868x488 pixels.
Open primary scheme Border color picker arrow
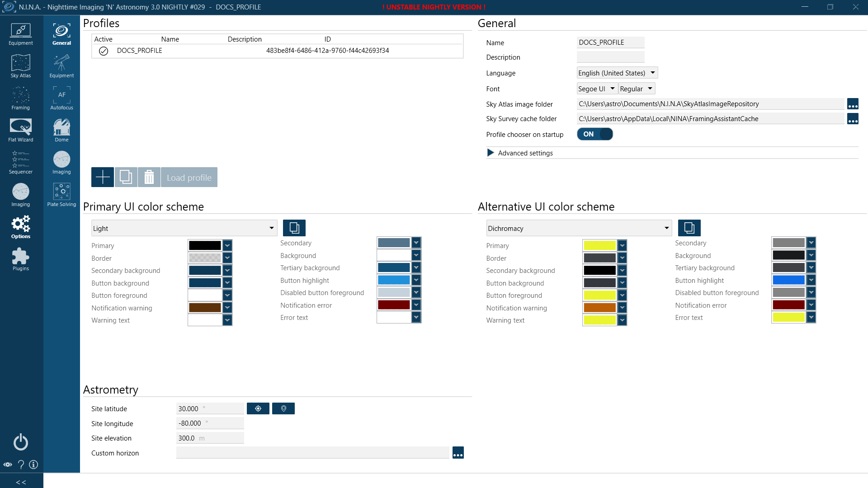coord(227,258)
